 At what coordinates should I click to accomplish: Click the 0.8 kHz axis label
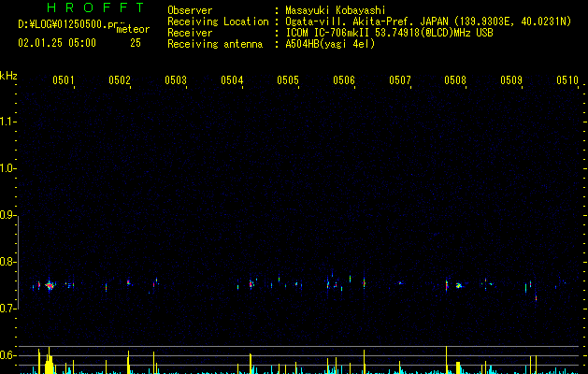(7, 262)
